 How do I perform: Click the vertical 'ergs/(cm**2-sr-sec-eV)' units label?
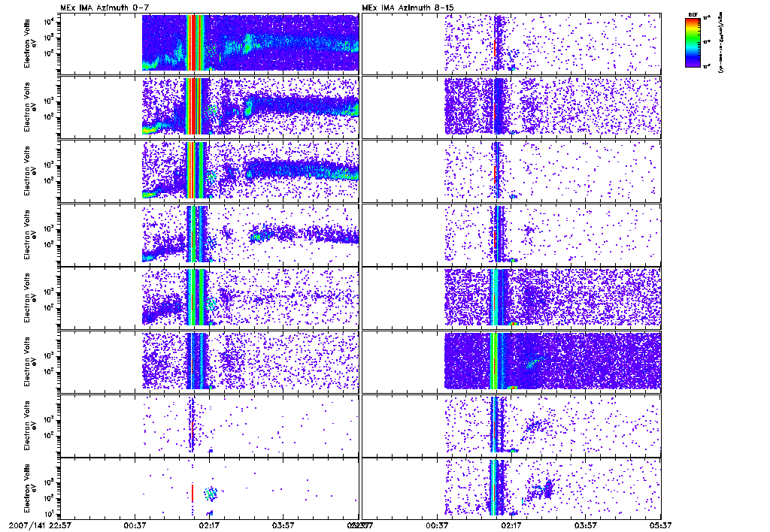tap(722, 43)
